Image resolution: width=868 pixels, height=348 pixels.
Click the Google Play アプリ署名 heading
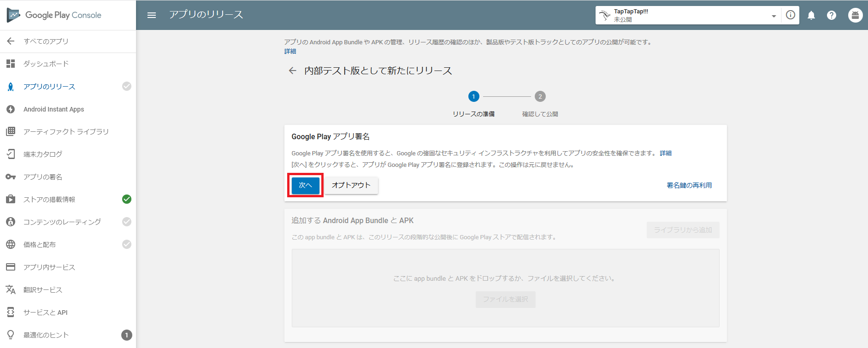click(x=331, y=136)
